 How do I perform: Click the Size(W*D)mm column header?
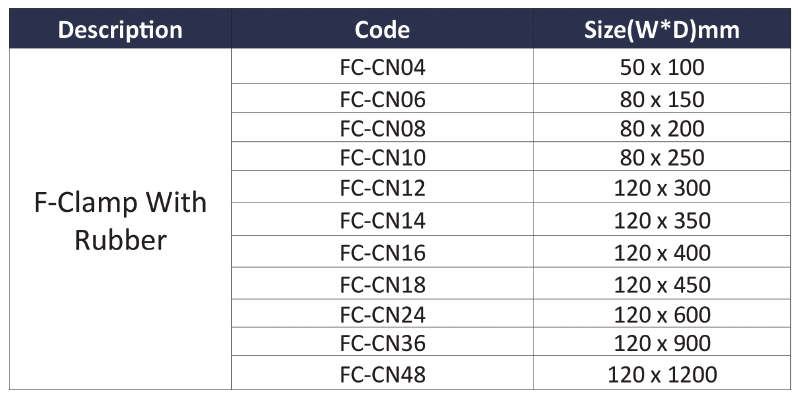662,29
